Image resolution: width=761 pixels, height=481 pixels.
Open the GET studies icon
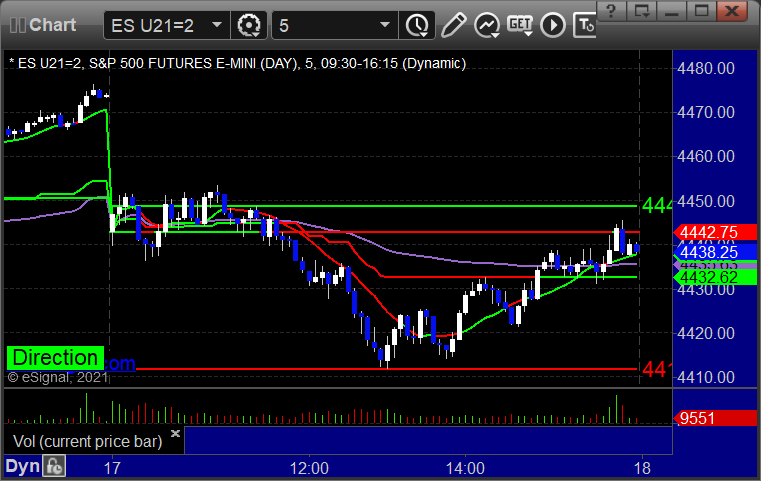(x=520, y=25)
